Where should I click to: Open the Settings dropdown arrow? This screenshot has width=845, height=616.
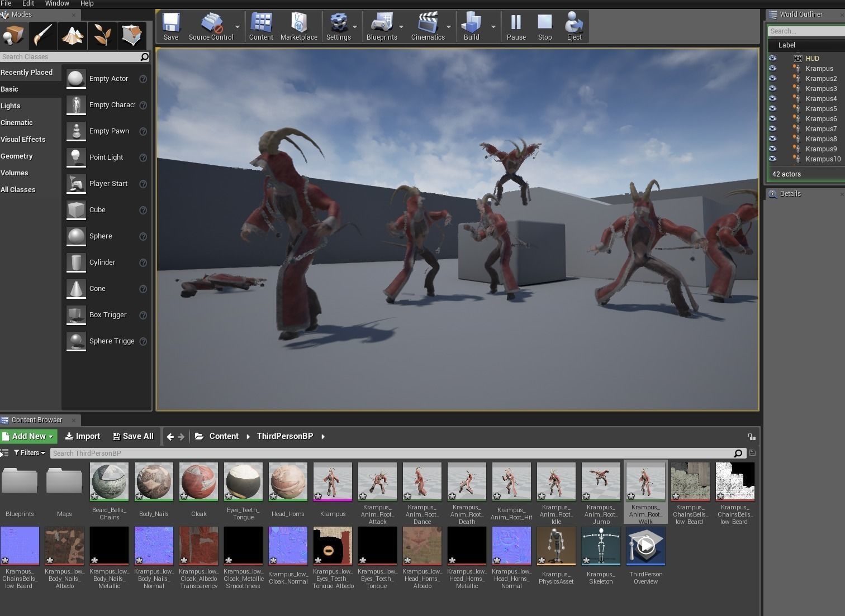click(x=355, y=26)
